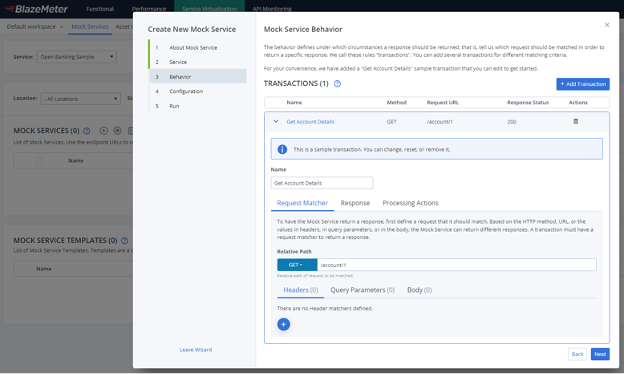
Task: Expand the Default workspace selector
Action: point(35,27)
